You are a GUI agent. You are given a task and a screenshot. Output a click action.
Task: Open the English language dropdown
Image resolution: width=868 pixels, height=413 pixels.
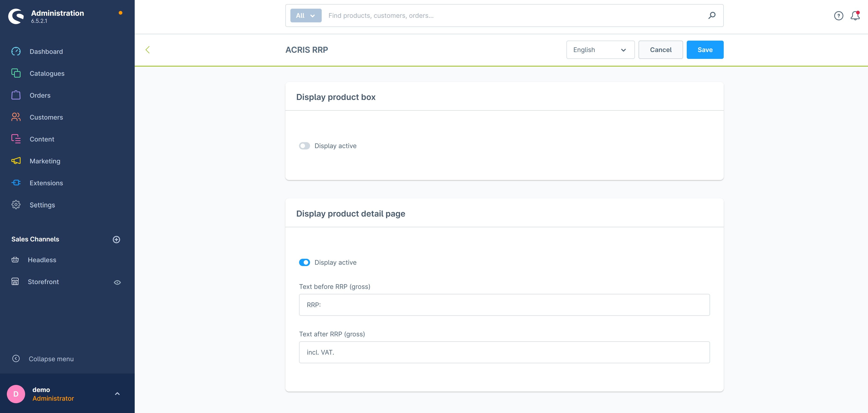600,50
